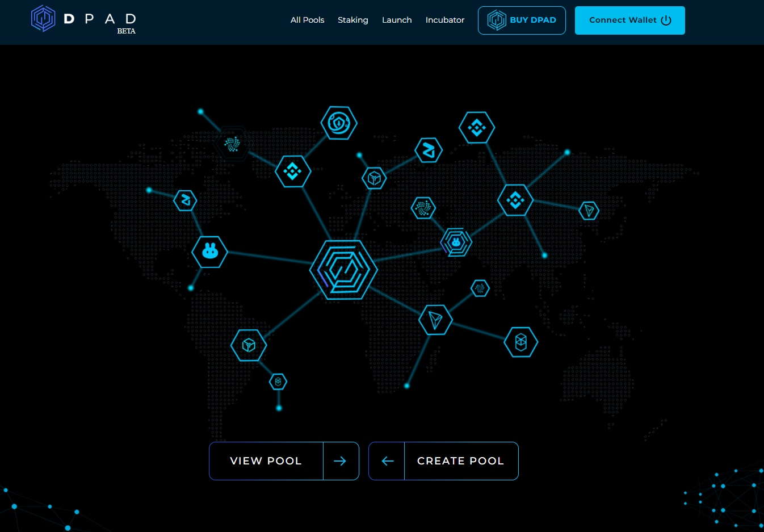Click left arrow next to CREATE POOL

(x=388, y=461)
